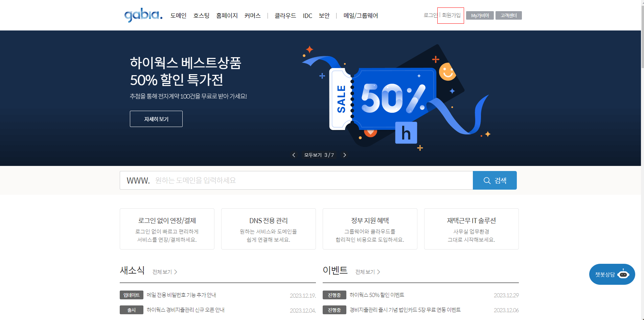Expand 새소식 with 전체 보기 chevron
Screen dimensions: 644x320
click(176, 272)
